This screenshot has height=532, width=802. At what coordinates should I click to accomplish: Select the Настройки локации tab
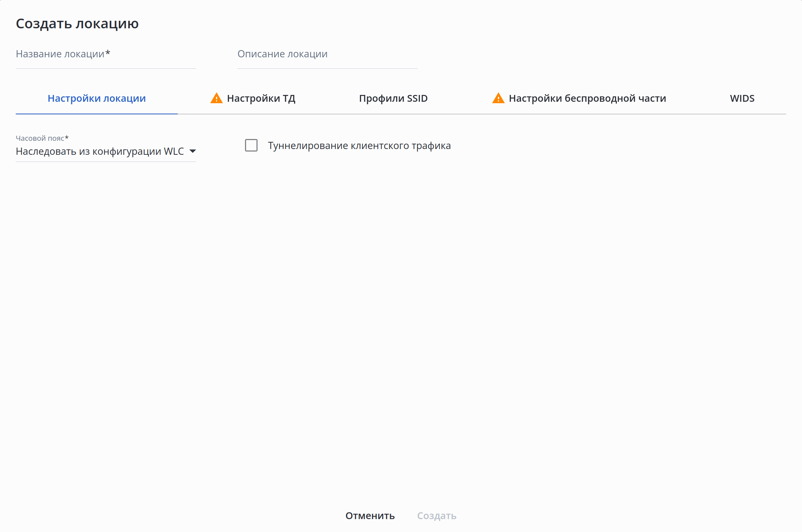97,99
